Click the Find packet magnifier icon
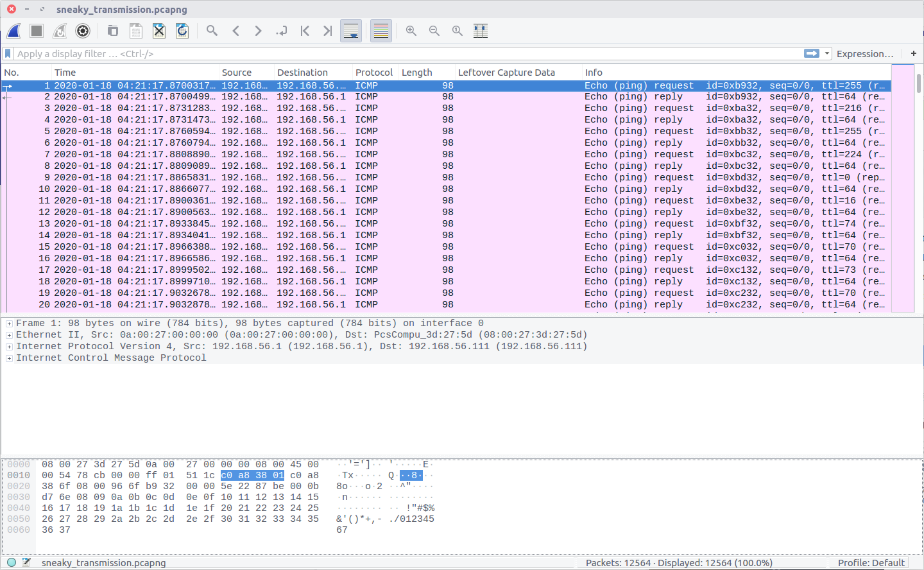This screenshot has width=924, height=570. click(212, 31)
